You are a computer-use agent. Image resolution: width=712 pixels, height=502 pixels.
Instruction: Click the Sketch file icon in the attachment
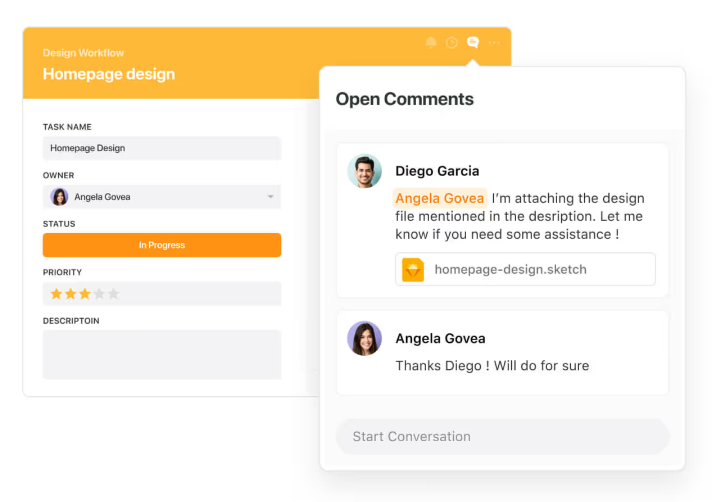tap(413, 270)
